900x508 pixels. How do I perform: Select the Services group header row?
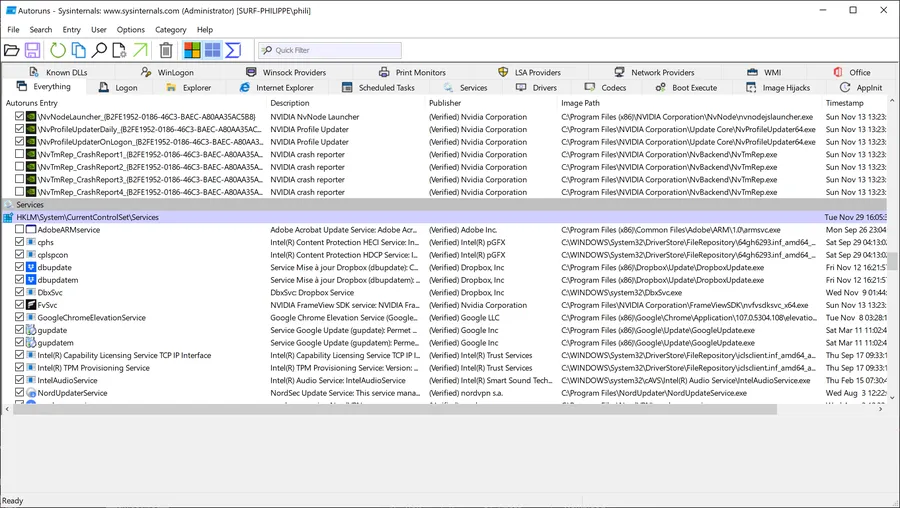pyautogui.click(x=444, y=204)
